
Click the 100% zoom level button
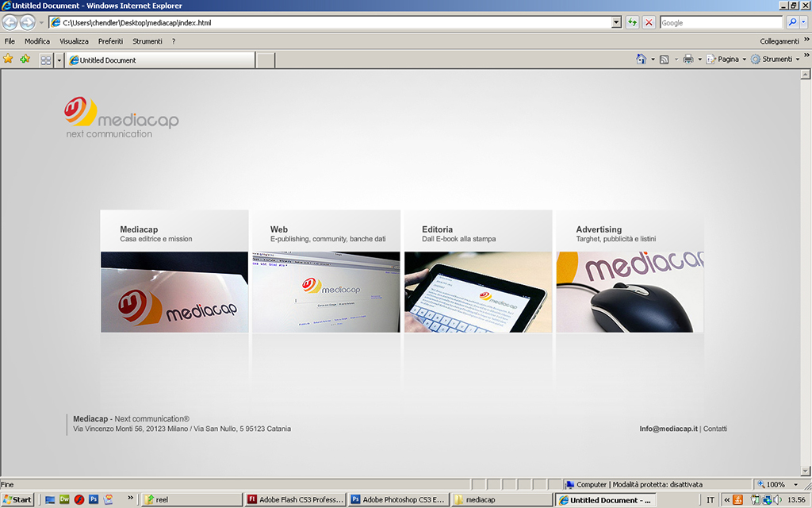[772, 485]
